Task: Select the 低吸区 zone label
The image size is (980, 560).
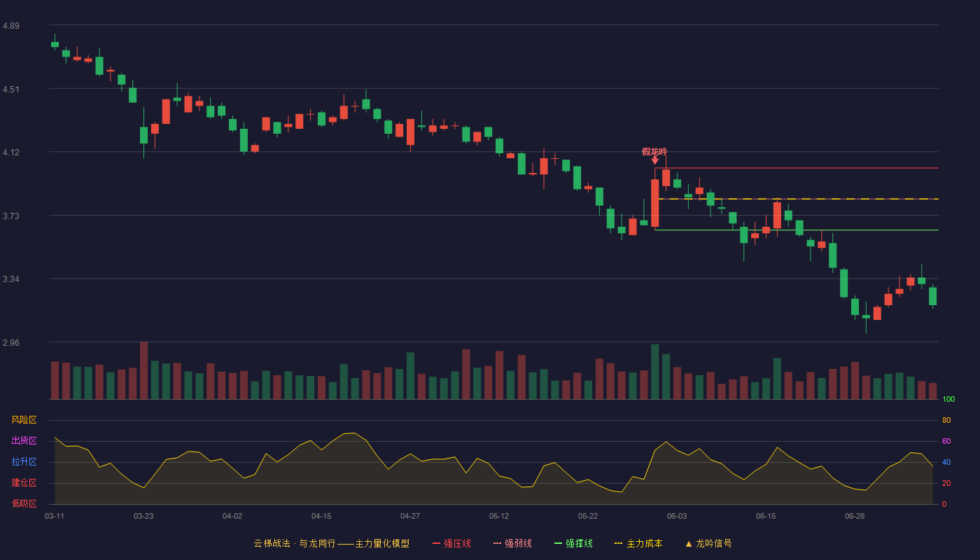Action: coord(24,503)
